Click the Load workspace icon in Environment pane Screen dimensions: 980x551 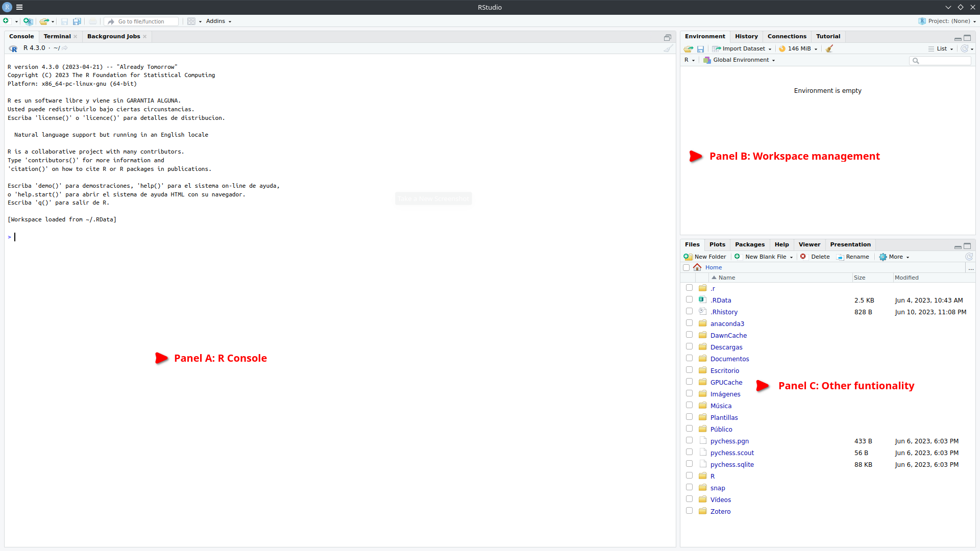pyautogui.click(x=689, y=49)
